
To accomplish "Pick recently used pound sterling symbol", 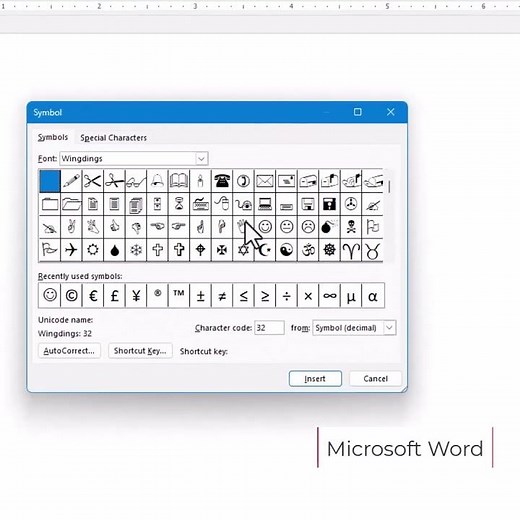I will pyautogui.click(x=114, y=295).
